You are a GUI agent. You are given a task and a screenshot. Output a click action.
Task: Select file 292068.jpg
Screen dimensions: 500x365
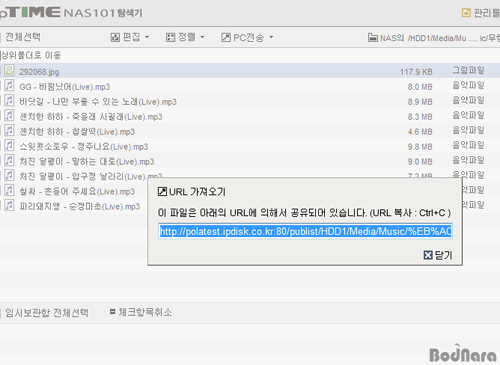(x=39, y=72)
